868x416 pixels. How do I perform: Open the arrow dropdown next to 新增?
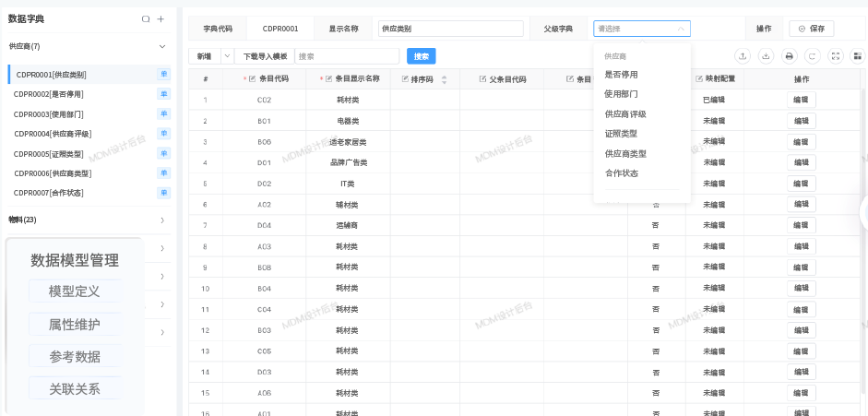pyautogui.click(x=226, y=56)
